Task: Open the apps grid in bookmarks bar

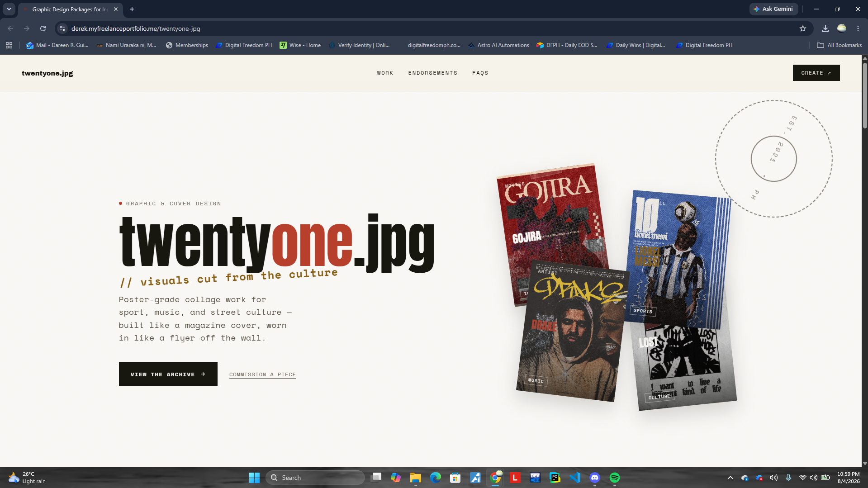Action: click(9, 45)
